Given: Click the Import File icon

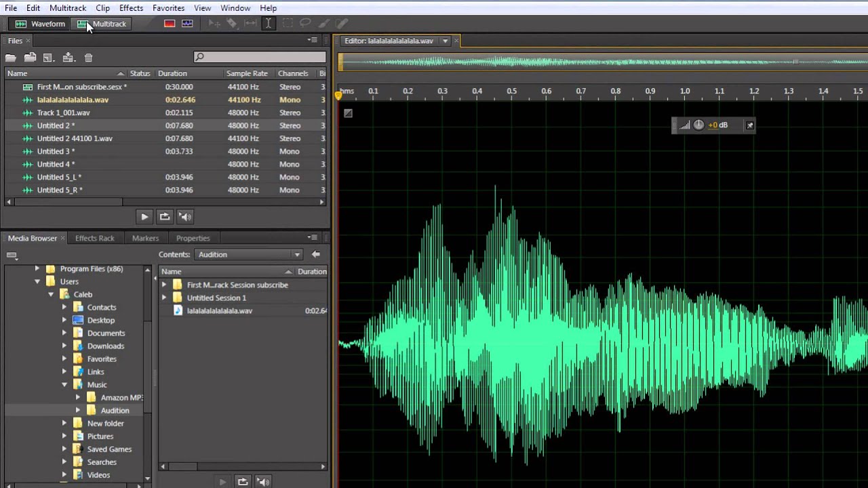Looking at the screenshot, I should [30, 58].
